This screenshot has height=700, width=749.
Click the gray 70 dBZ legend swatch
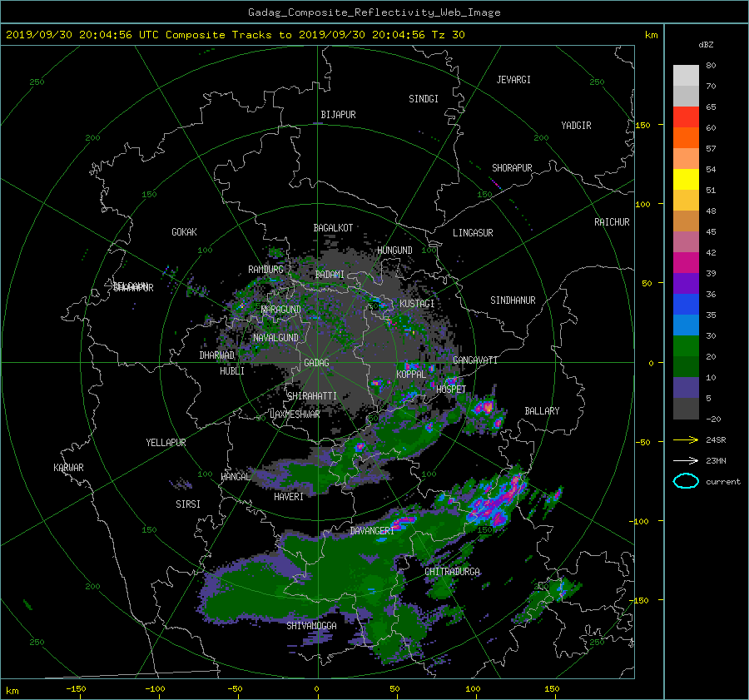tap(686, 96)
